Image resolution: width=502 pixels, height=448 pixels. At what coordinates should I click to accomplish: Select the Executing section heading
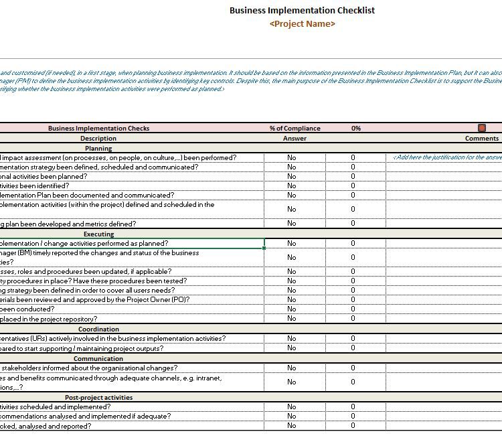(98, 234)
